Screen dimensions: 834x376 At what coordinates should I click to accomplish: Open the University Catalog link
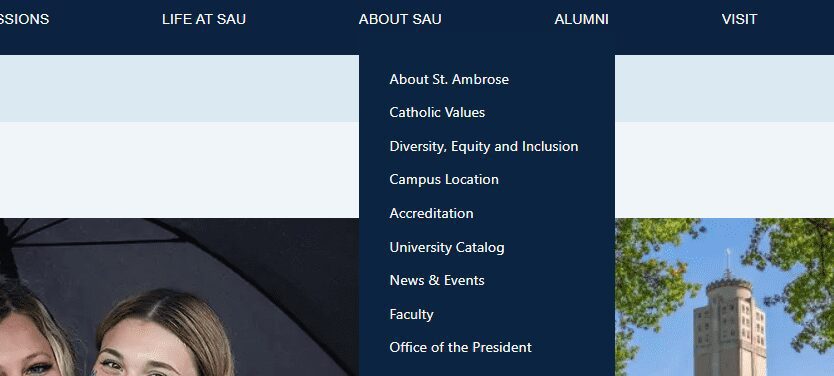tap(447, 247)
